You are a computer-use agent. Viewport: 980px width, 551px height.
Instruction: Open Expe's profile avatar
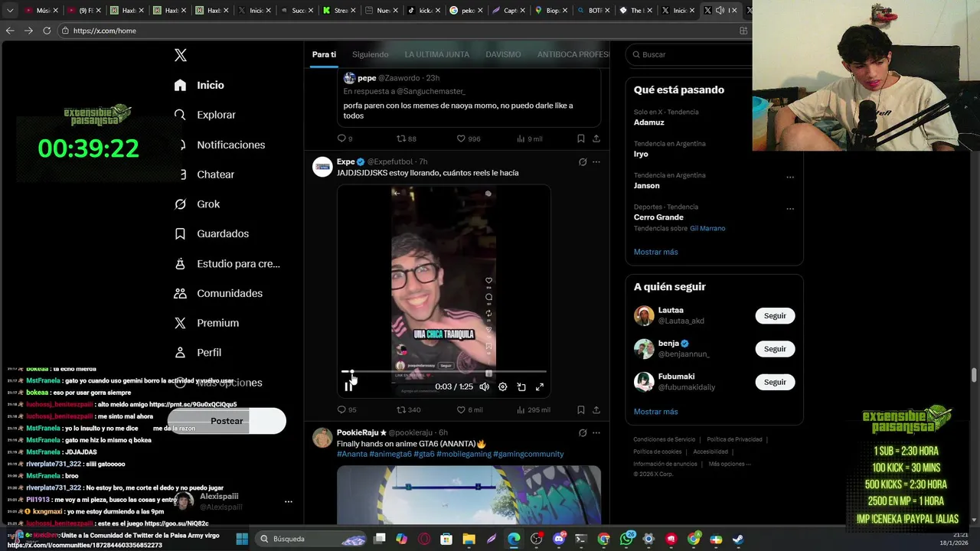coord(322,167)
